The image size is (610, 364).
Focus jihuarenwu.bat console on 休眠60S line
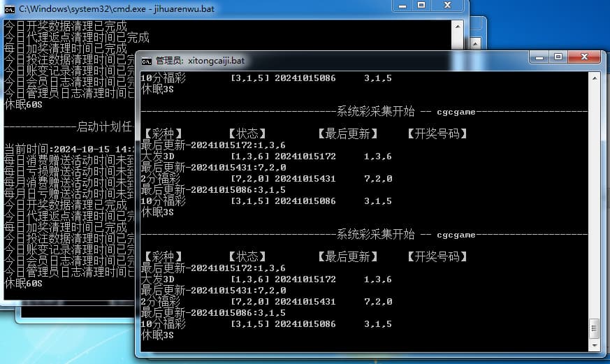[x=24, y=283]
